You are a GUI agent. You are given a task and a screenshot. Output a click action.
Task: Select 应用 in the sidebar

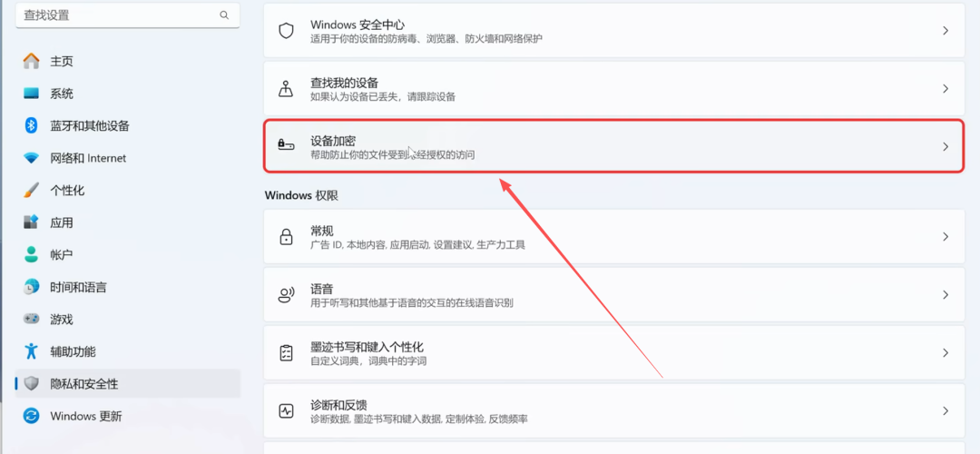[62, 222]
